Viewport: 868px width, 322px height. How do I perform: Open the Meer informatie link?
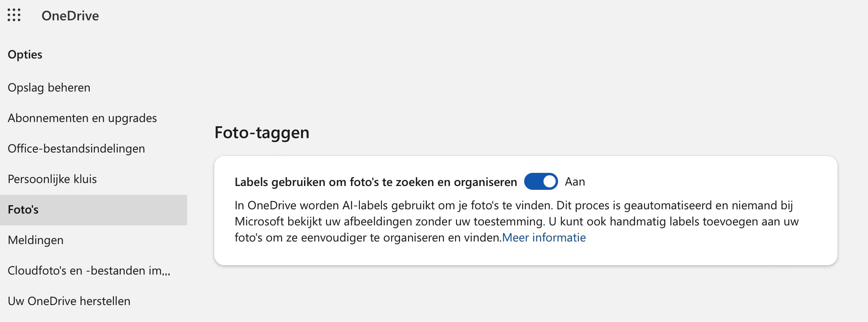click(x=545, y=238)
